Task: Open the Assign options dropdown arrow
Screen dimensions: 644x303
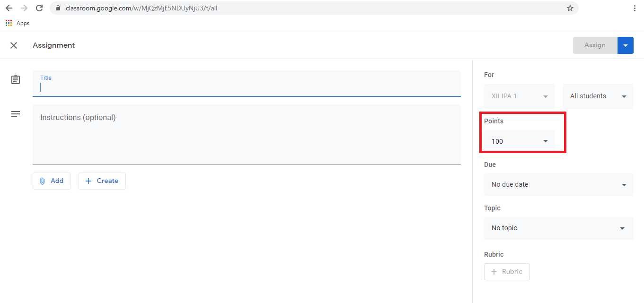Action: click(625, 45)
